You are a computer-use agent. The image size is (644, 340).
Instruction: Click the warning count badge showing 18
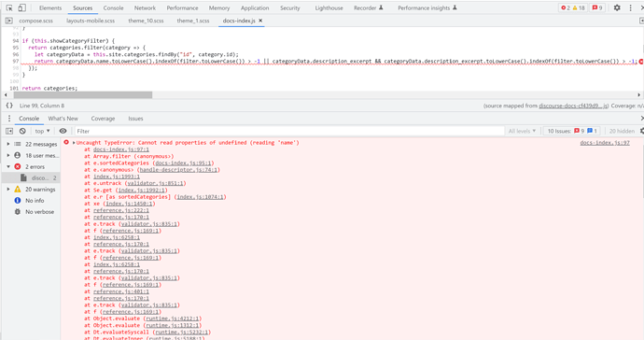tap(579, 7)
